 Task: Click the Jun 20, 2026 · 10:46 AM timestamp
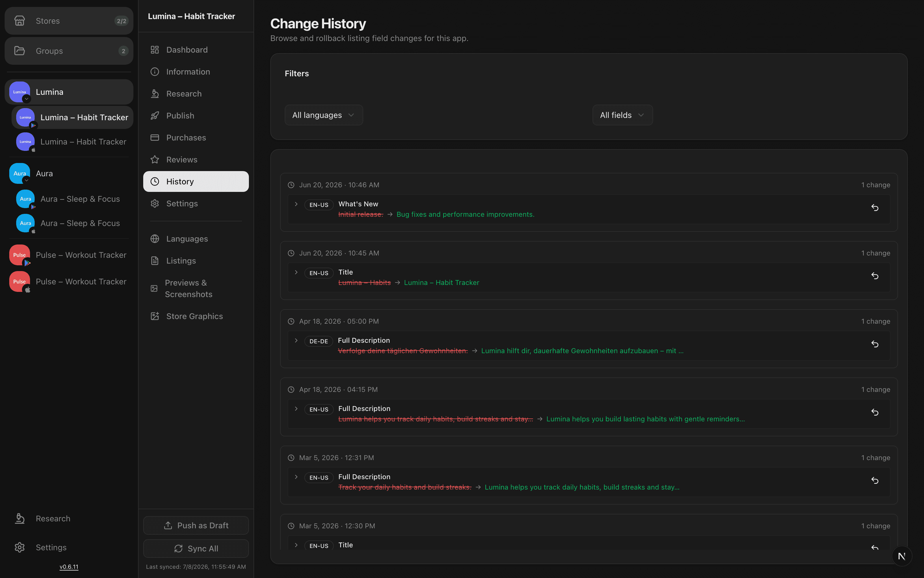click(x=339, y=185)
